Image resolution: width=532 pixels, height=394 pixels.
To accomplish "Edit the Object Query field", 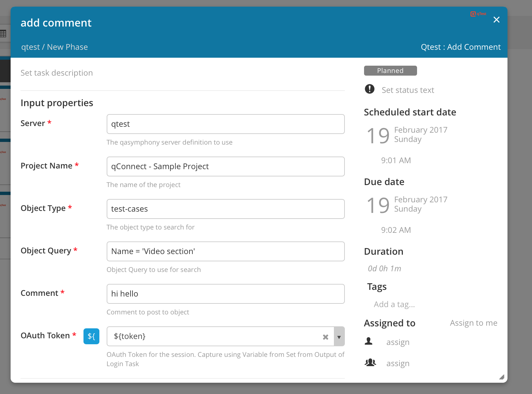I will click(x=226, y=251).
